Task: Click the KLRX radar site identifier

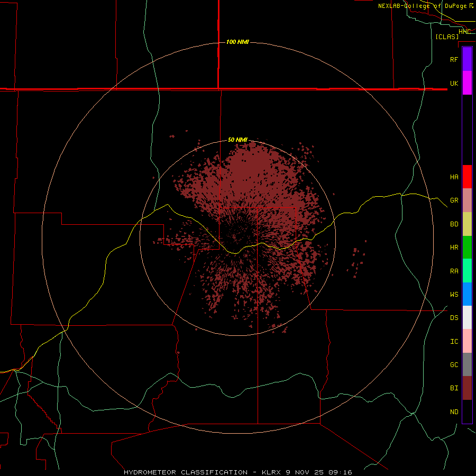Action: point(271,472)
